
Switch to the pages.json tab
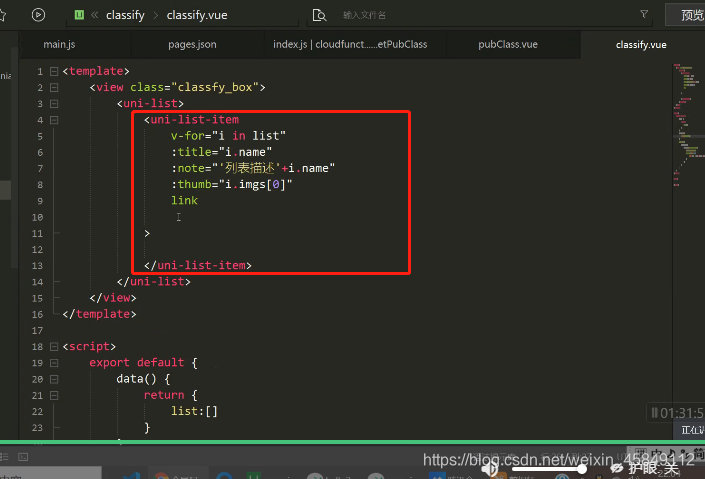[192, 45]
